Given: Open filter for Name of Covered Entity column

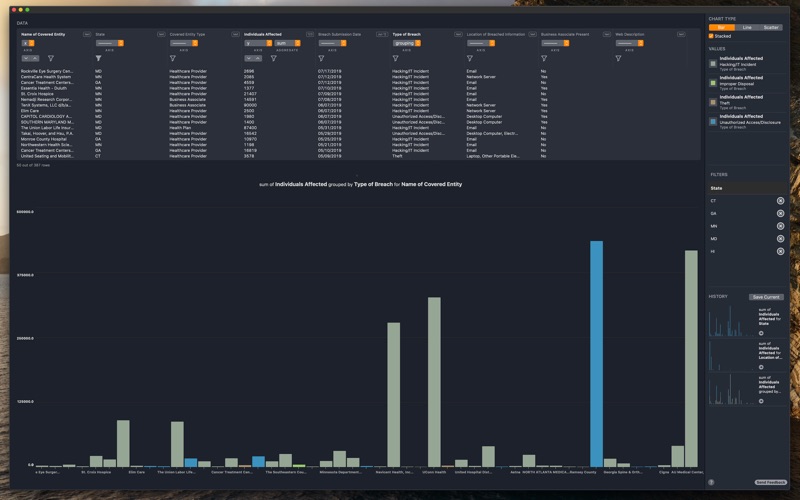Looking at the screenshot, I should point(51,59).
